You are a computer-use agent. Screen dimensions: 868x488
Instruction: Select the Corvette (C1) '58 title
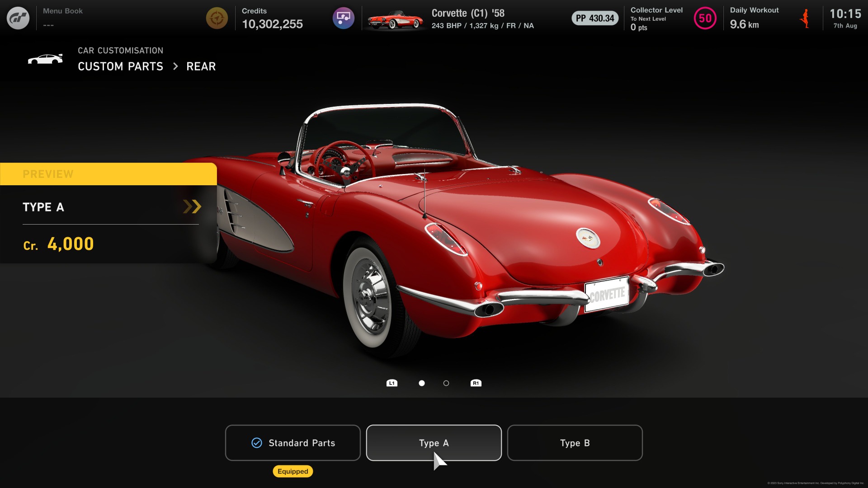(468, 13)
